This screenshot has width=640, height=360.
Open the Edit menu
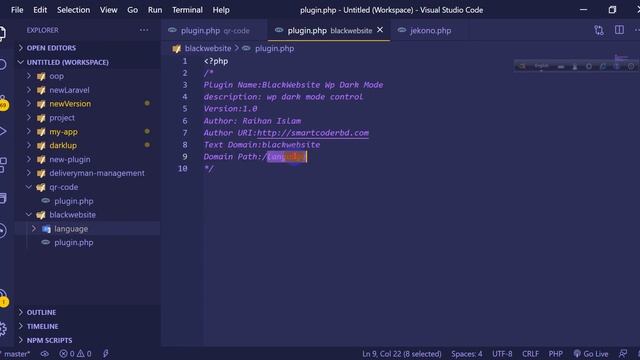[x=40, y=10]
